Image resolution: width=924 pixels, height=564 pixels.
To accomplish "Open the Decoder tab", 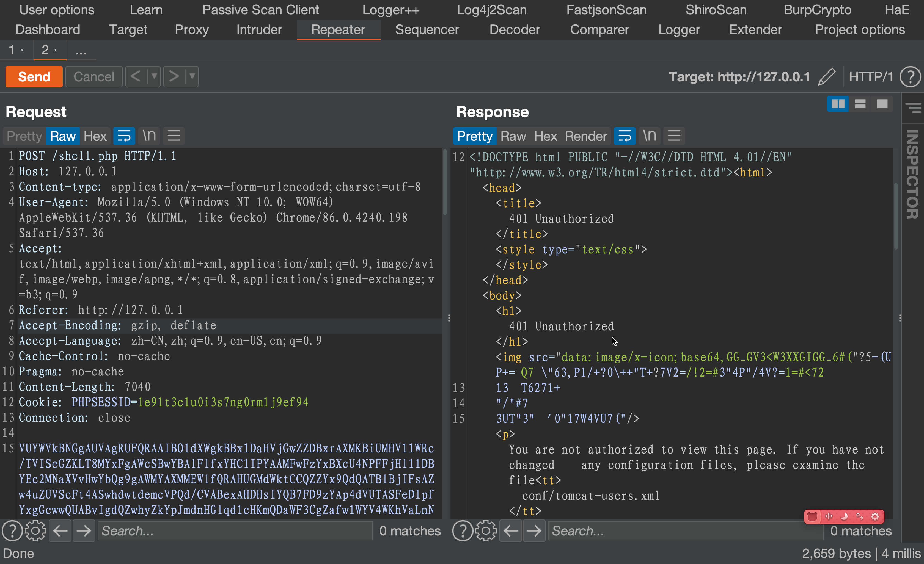I will click(x=514, y=30).
